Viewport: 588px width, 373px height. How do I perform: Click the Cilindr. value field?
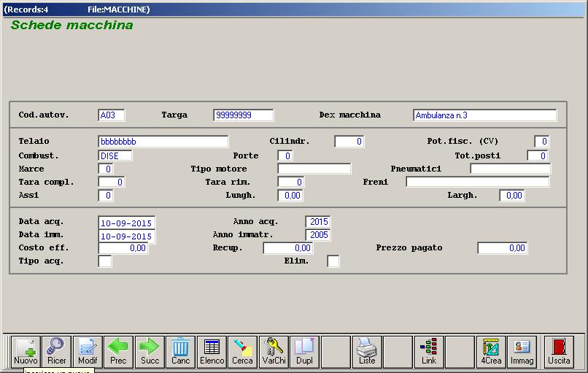349,142
